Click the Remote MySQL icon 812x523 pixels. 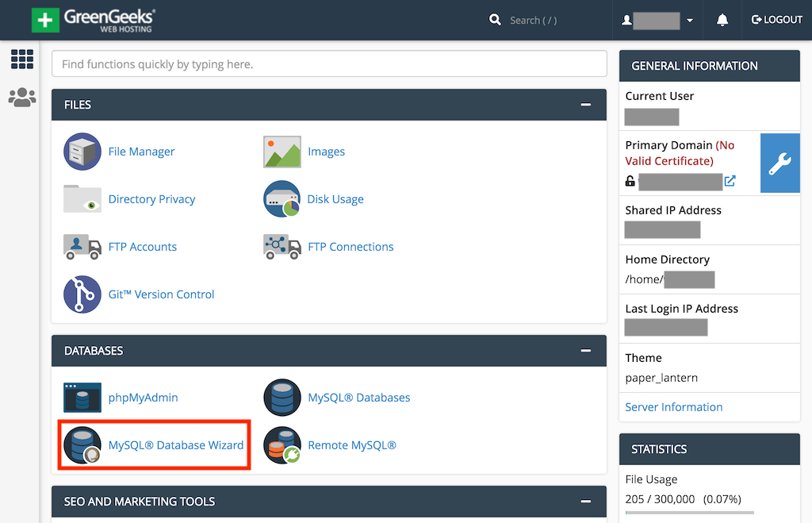(x=282, y=445)
